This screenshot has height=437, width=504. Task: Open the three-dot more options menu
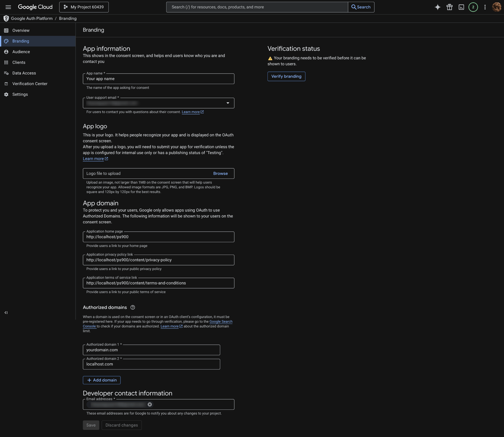[485, 7]
